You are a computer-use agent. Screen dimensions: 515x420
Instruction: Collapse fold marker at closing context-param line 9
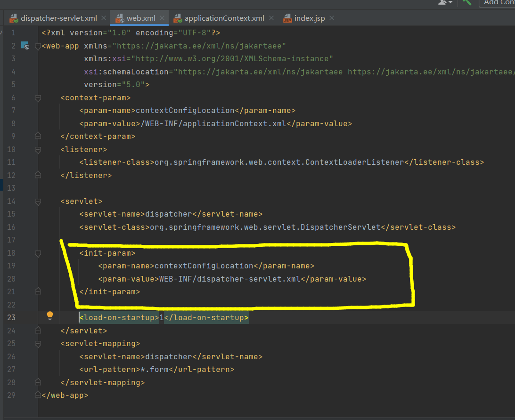click(x=38, y=136)
